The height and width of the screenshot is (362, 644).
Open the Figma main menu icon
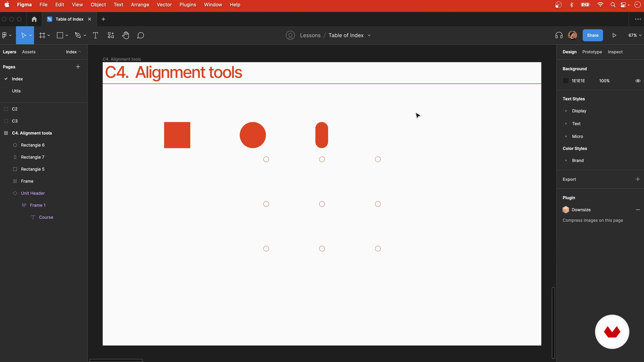point(5,35)
